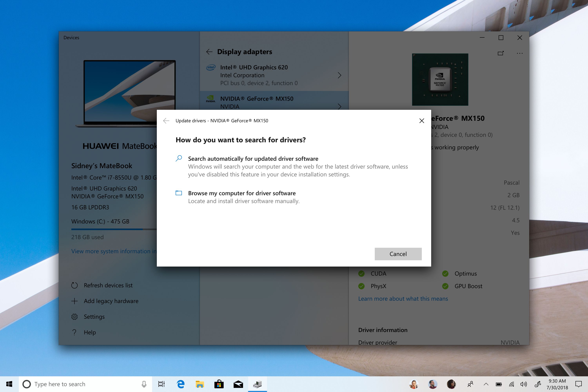Open the more options ellipsis menu
The height and width of the screenshot is (392, 588).
pyautogui.click(x=520, y=53)
